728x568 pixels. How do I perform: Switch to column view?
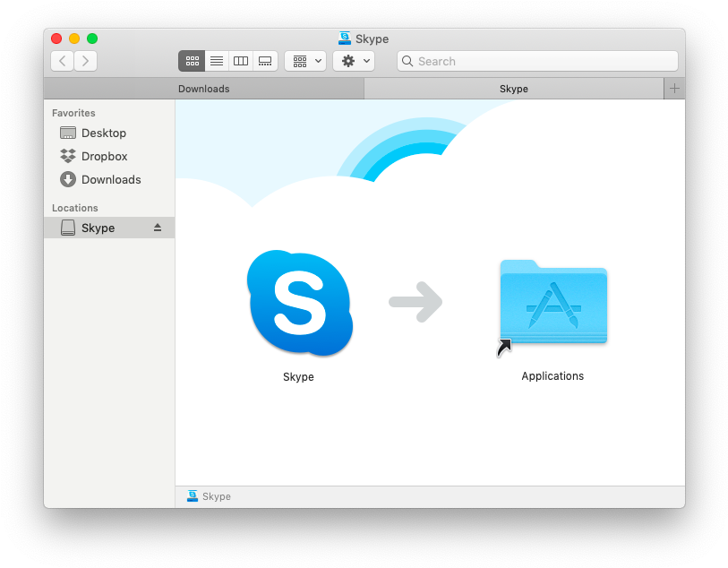241,61
